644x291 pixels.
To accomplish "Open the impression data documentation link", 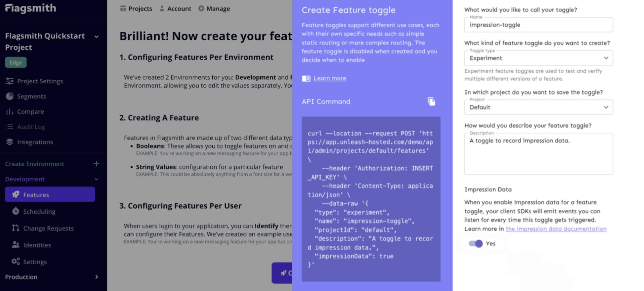I will tap(556, 229).
